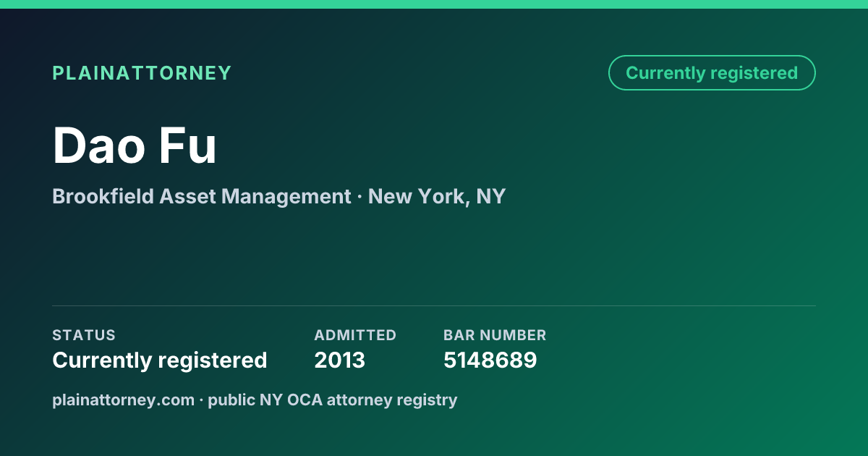The height and width of the screenshot is (456, 868).
Task: Open the Brookfield Asset Management firm text
Action: pyautogui.click(x=202, y=196)
